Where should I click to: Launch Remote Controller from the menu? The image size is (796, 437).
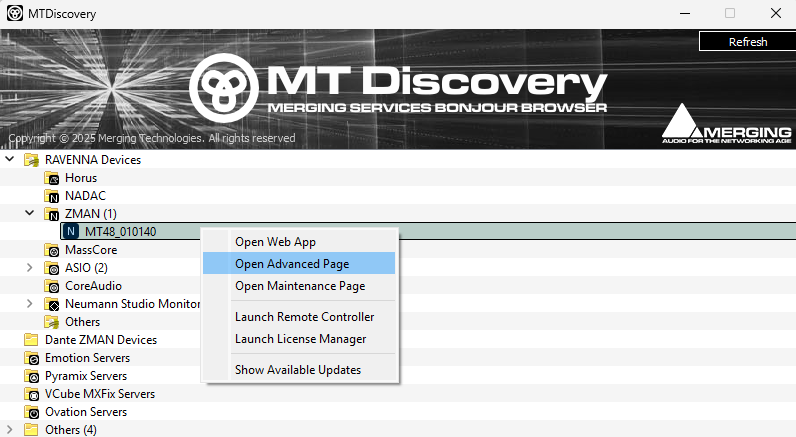pos(304,317)
